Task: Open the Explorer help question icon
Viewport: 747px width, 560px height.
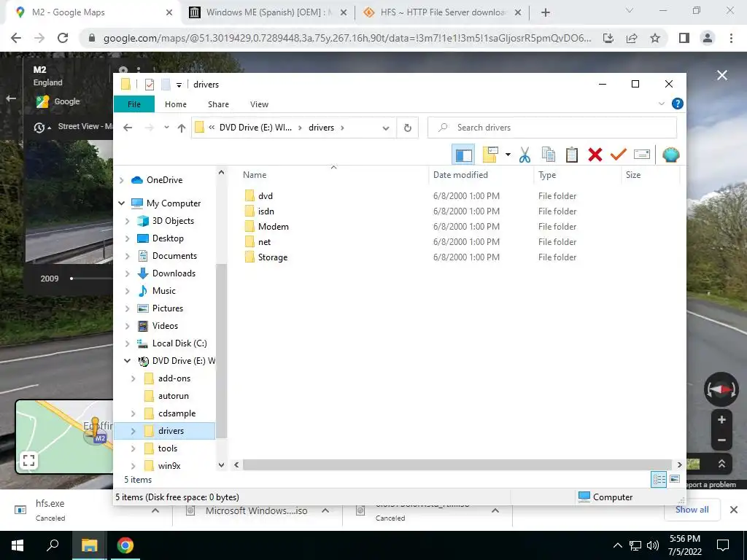Action: (677, 104)
